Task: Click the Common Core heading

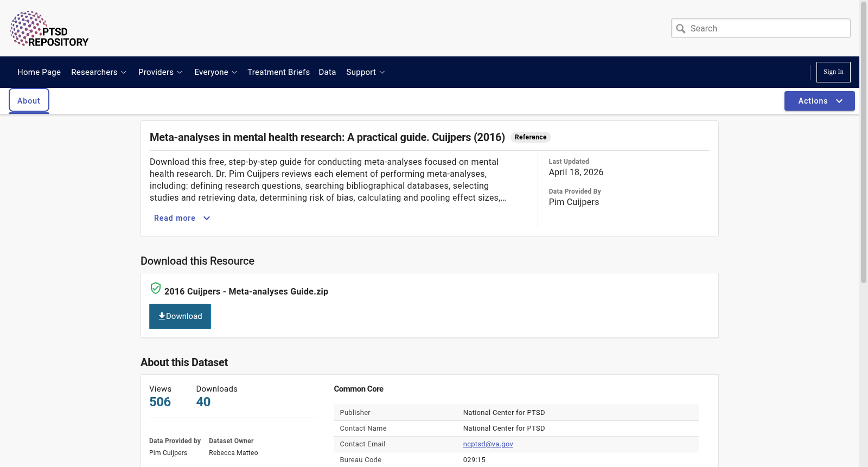Action: point(359,389)
